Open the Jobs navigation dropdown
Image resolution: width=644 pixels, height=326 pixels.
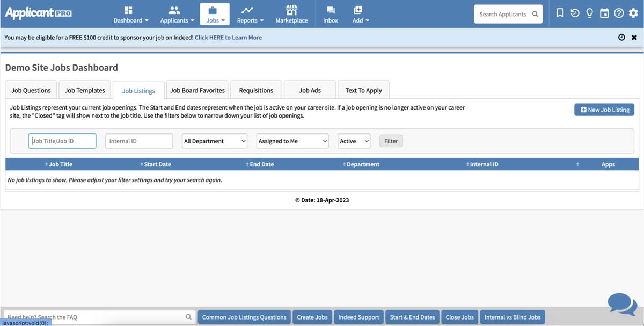pyautogui.click(x=215, y=13)
